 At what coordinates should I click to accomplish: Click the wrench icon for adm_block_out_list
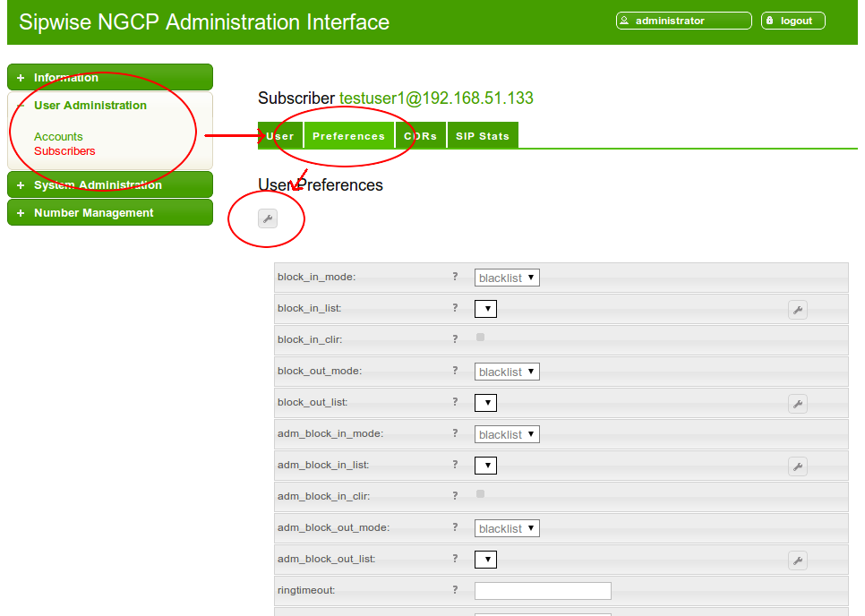(x=798, y=560)
